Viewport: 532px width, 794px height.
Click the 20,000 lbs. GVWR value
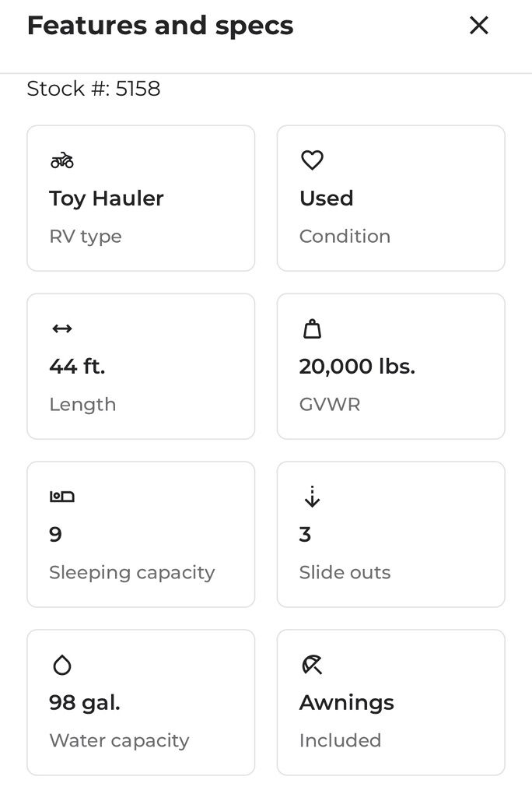point(357,367)
